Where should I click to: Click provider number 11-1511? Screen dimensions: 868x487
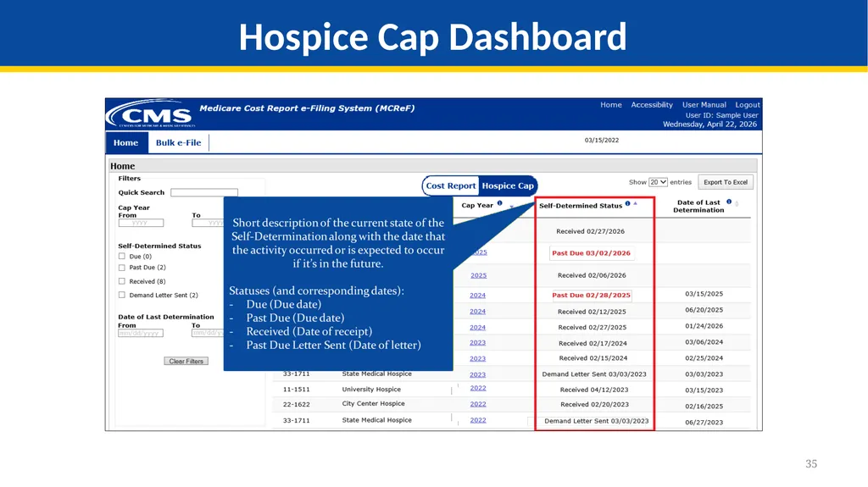point(296,390)
